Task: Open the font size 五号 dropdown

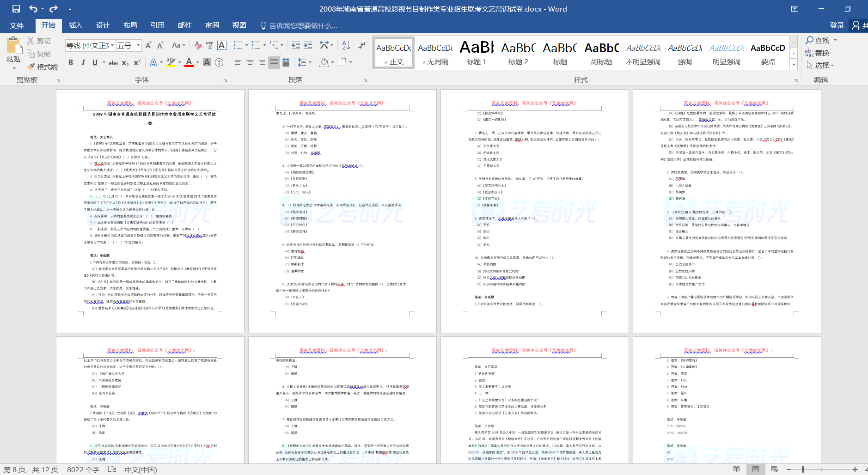Action: 138,45
